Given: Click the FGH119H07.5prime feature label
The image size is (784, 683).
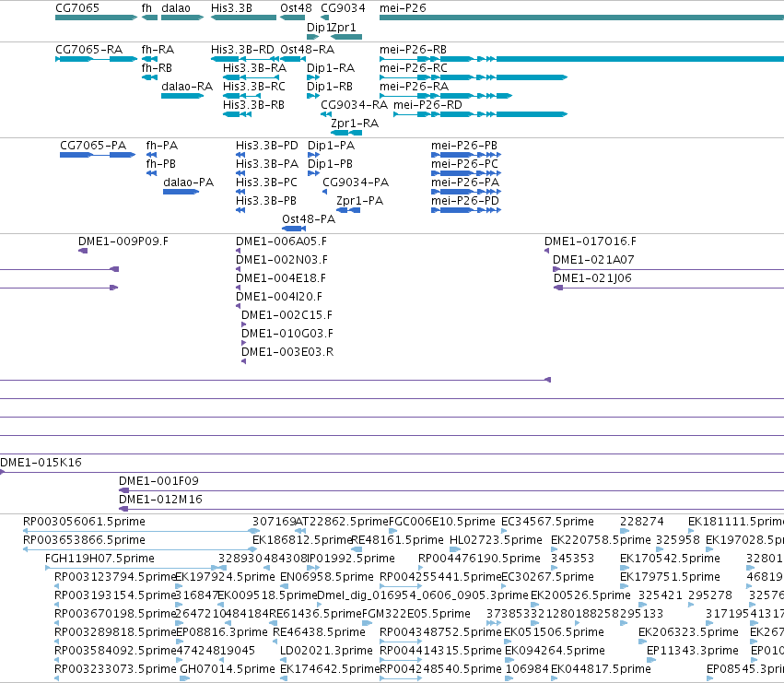Looking at the screenshot, I should pos(99,559).
